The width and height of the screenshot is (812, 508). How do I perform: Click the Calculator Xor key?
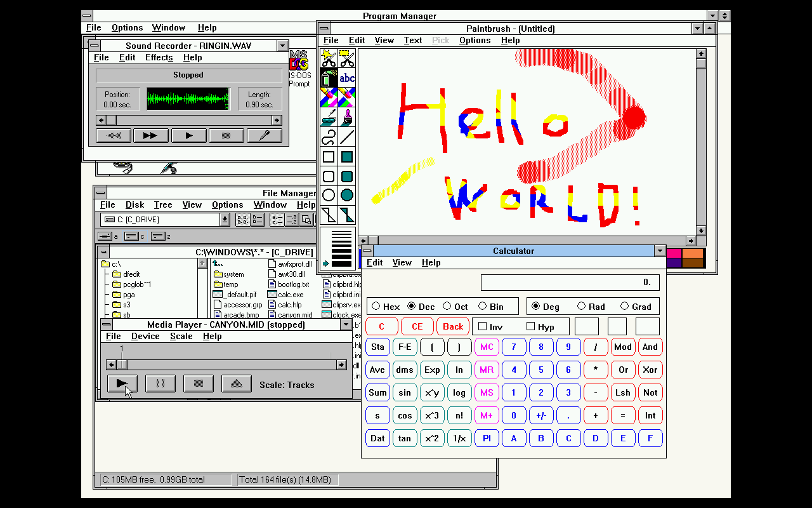pos(650,370)
